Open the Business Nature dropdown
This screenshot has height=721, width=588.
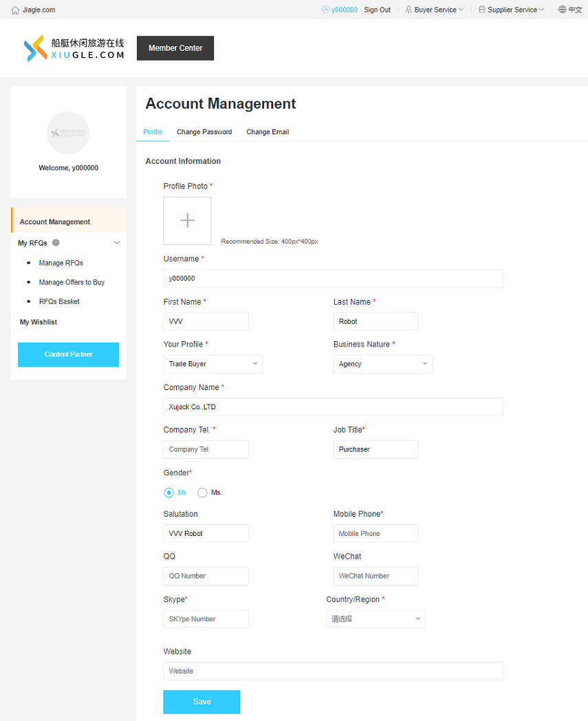(x=382, y=364)
